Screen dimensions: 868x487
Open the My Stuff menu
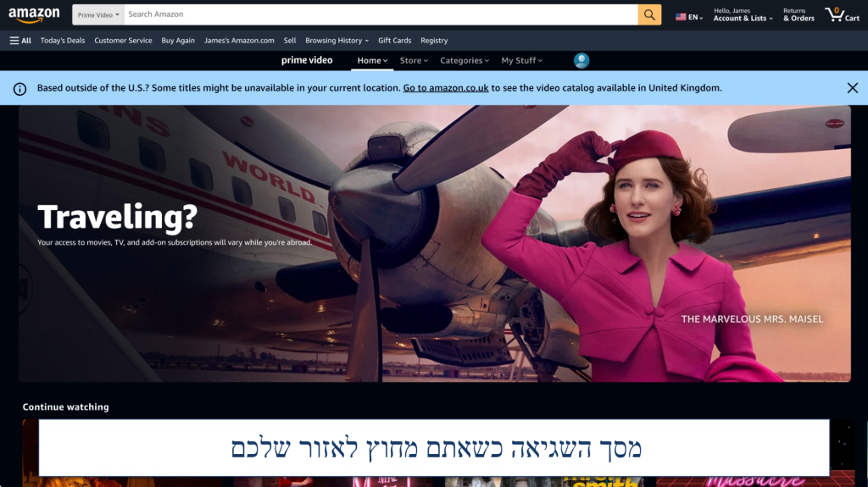[521, 60]
